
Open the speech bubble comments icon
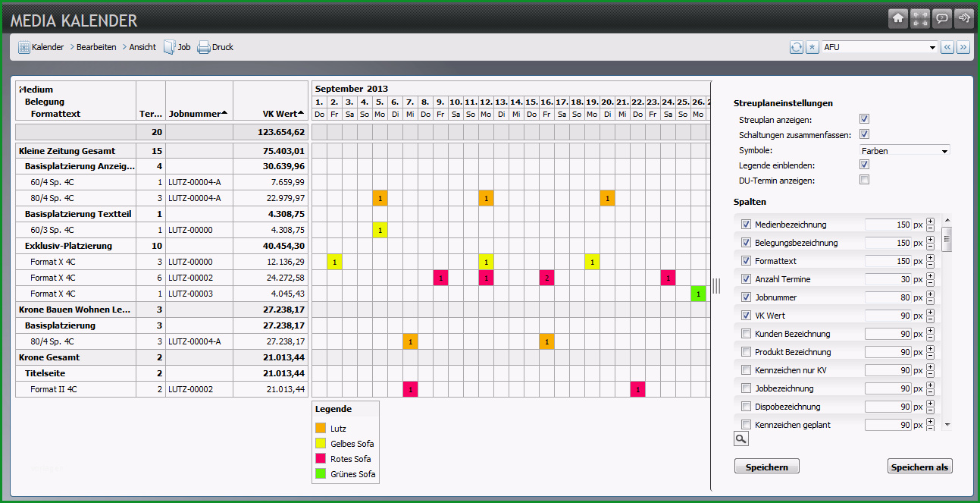pos(942,19)
